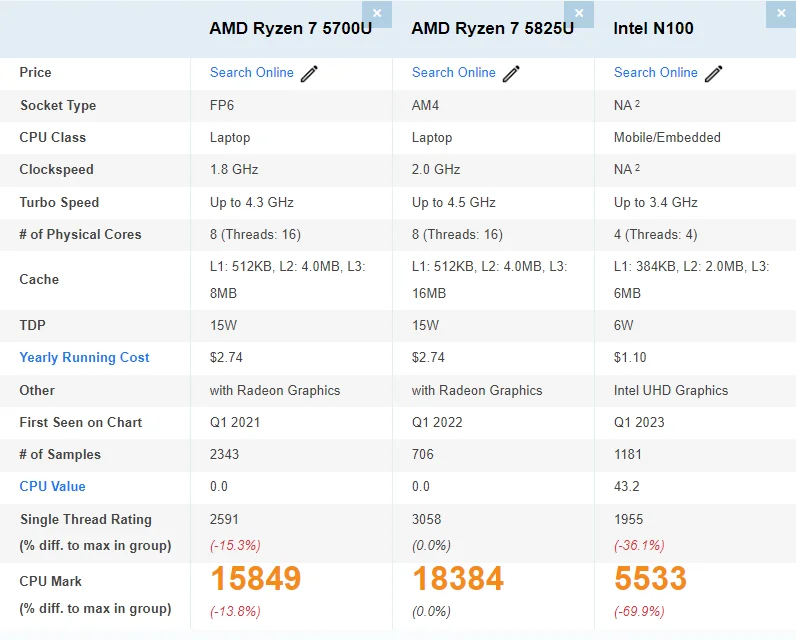Screen dimensions: 796x640
Task: Remove AMD Ryzen 7 5825U column
Action: pyautogui.click(x=579, y=13)
